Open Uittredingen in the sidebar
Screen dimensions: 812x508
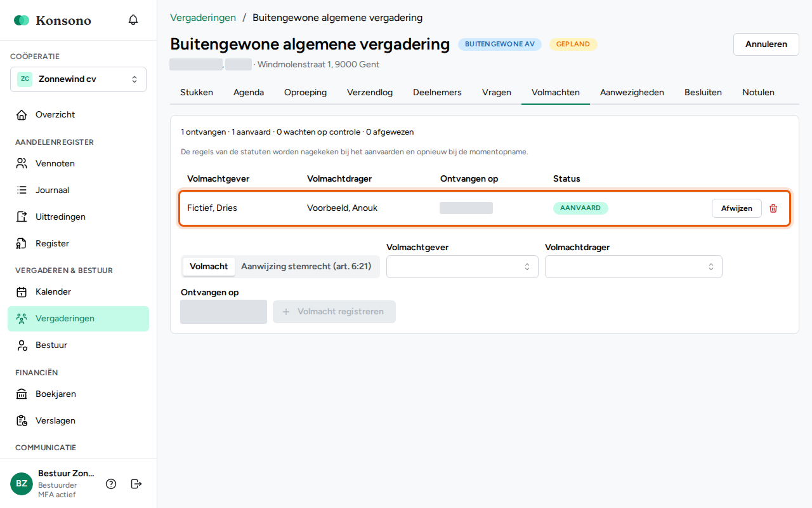[x=78, y=217]
